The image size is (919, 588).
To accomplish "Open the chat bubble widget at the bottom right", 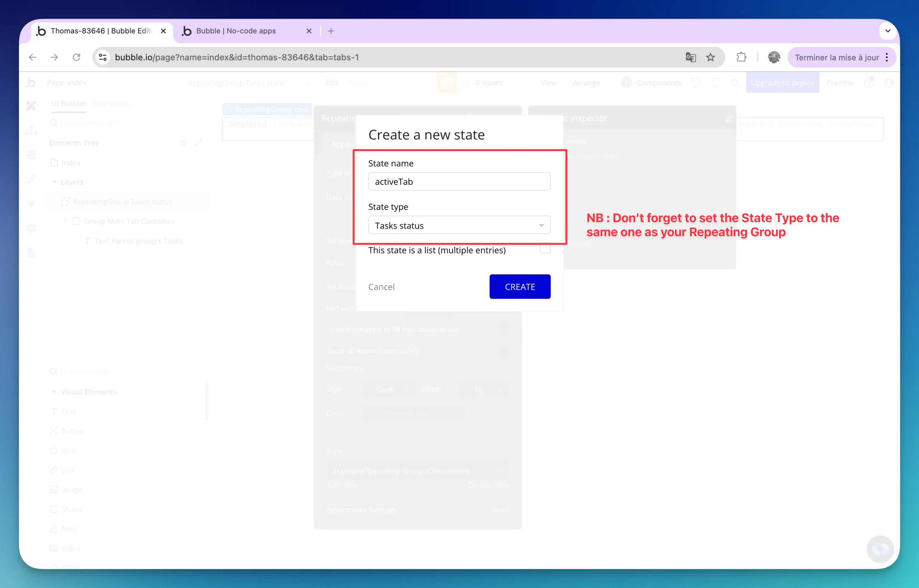I will 880,549.
